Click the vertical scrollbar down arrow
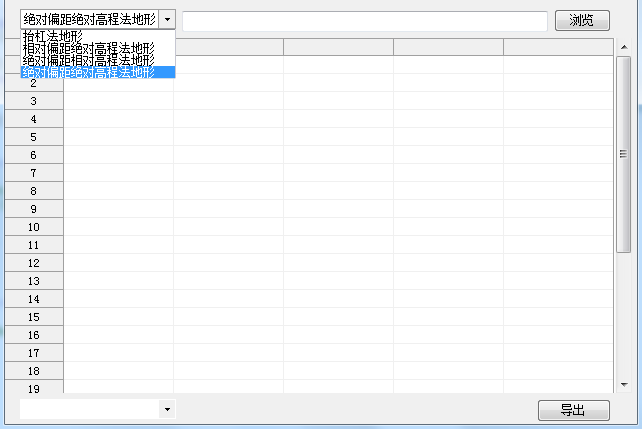This screenshot has height=429, width=642. (623, 385)
